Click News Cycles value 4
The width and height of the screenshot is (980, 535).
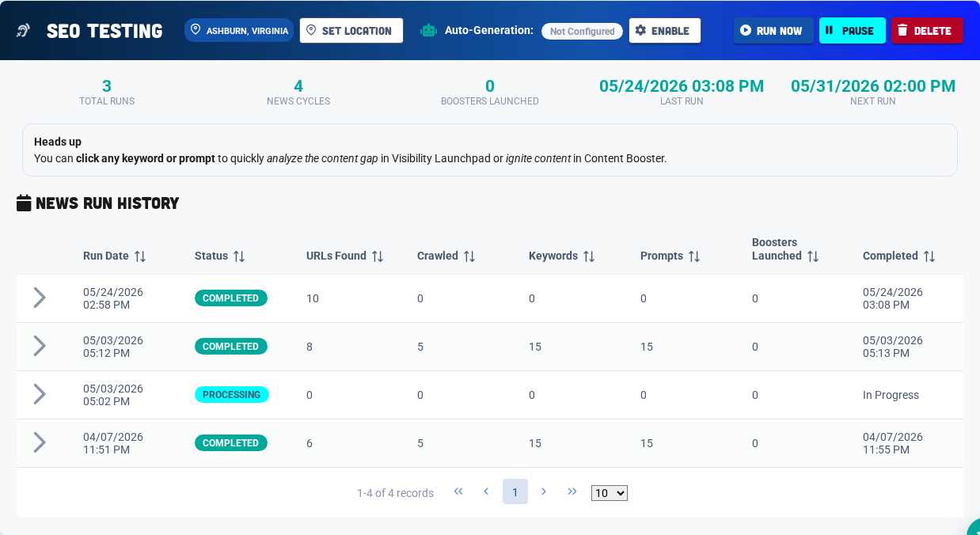[x=298, y=86]
